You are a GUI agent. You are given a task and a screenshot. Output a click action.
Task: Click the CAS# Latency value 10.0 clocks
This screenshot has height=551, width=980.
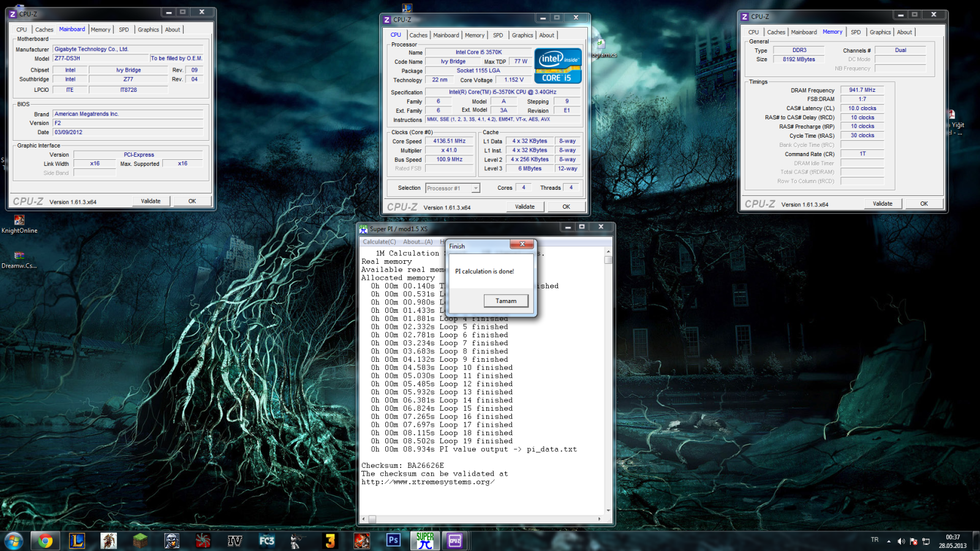862,108
